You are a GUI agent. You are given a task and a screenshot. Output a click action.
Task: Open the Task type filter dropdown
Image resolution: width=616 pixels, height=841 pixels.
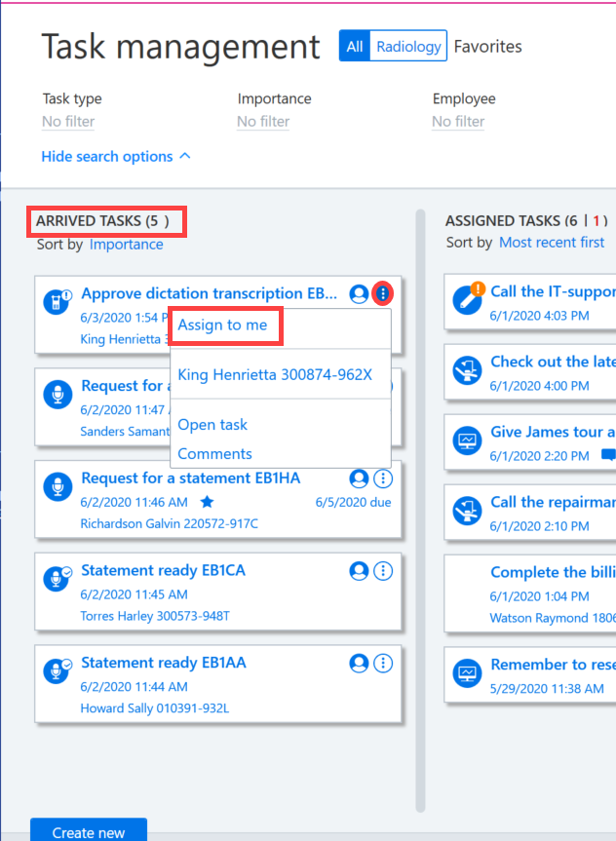tap(68, 122)
